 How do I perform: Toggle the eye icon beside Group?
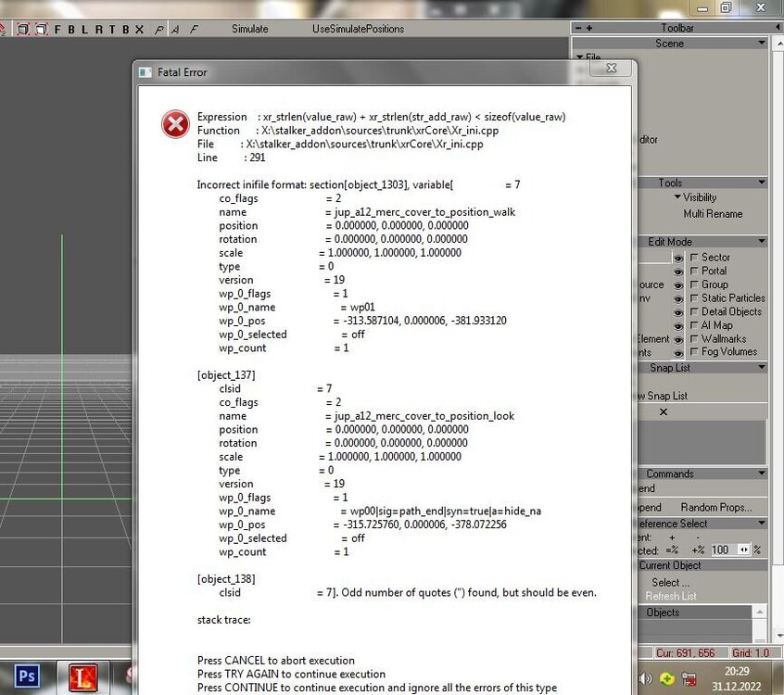[678, 285]
